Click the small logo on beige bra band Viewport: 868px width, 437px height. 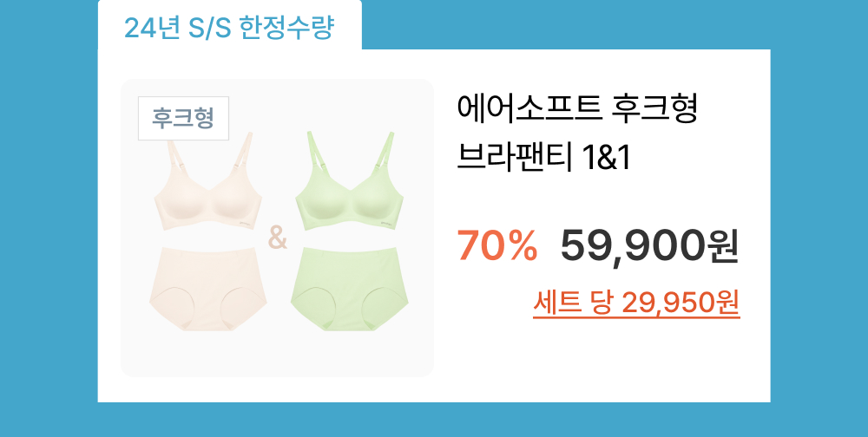246,223
